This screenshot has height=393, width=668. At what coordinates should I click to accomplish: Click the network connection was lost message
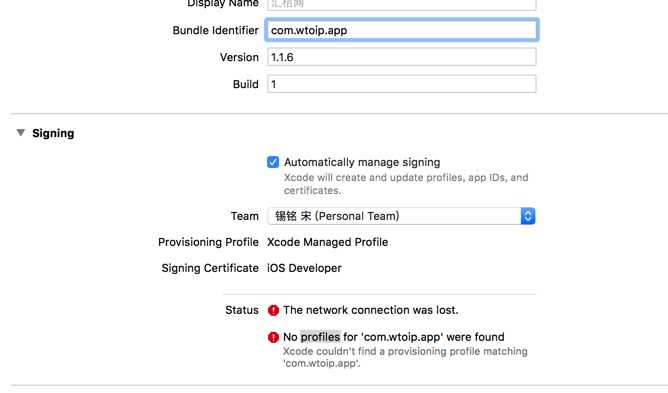coord(371,310)
